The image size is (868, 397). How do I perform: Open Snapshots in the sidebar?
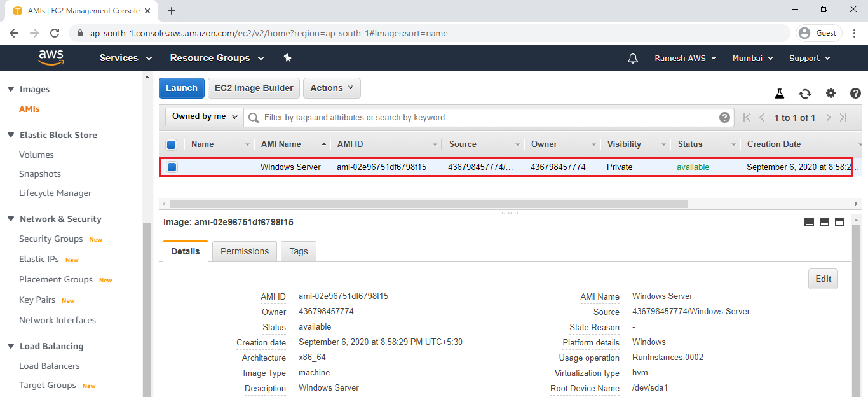point(40,174)
